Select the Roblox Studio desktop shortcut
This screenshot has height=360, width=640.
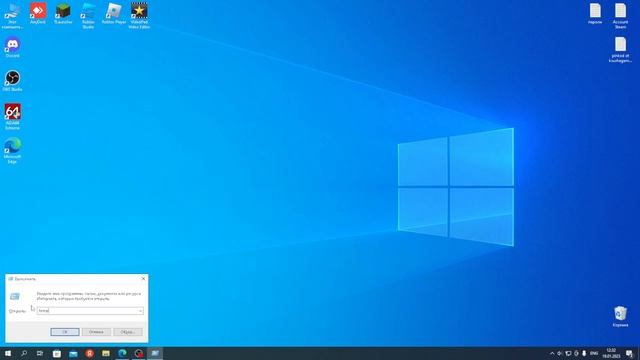[88, 16]
